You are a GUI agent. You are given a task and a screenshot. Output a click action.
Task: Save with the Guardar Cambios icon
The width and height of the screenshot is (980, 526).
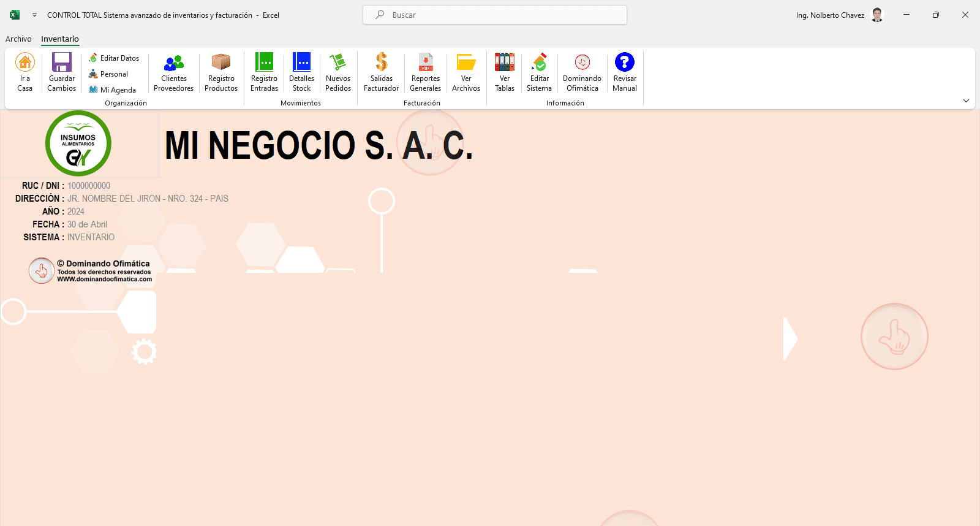click(x=62, y=63)
